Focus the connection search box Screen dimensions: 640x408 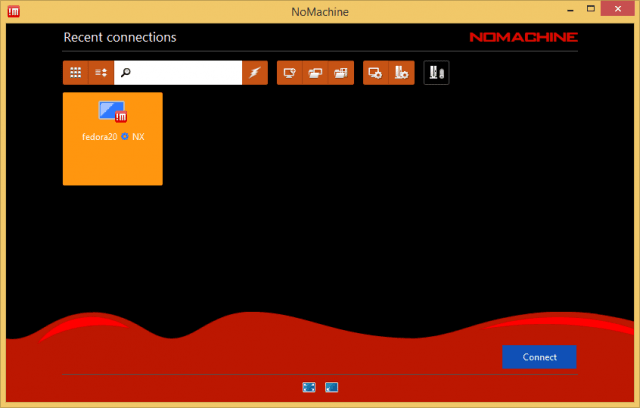(x=178, y=73)
